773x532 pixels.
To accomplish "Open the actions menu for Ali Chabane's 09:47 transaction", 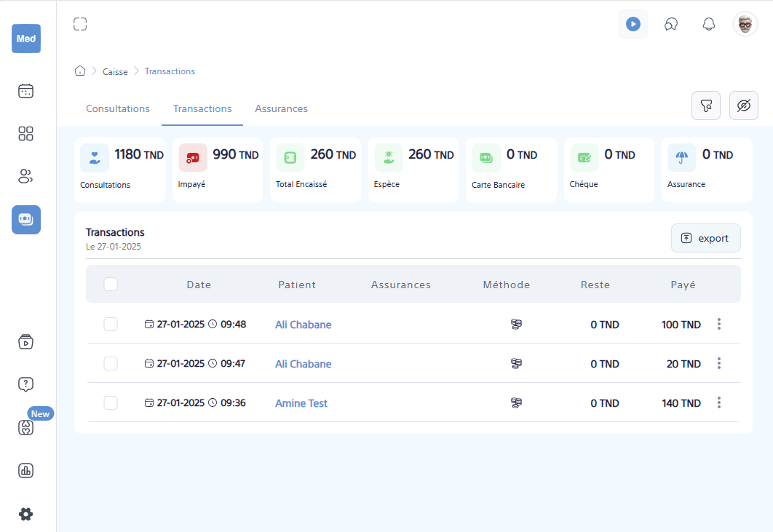I will click(x=719, y=363).
